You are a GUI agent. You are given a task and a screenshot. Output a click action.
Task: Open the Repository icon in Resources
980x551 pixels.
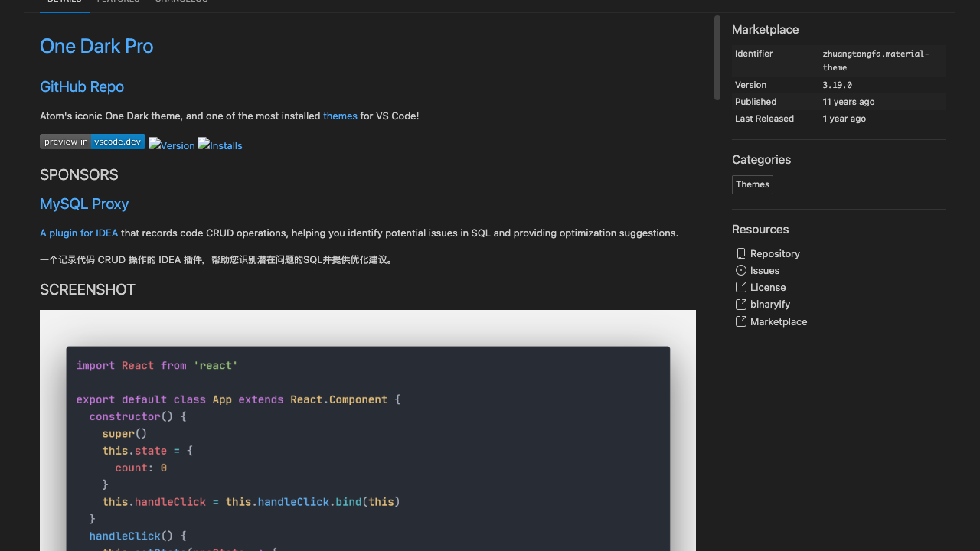740,253
